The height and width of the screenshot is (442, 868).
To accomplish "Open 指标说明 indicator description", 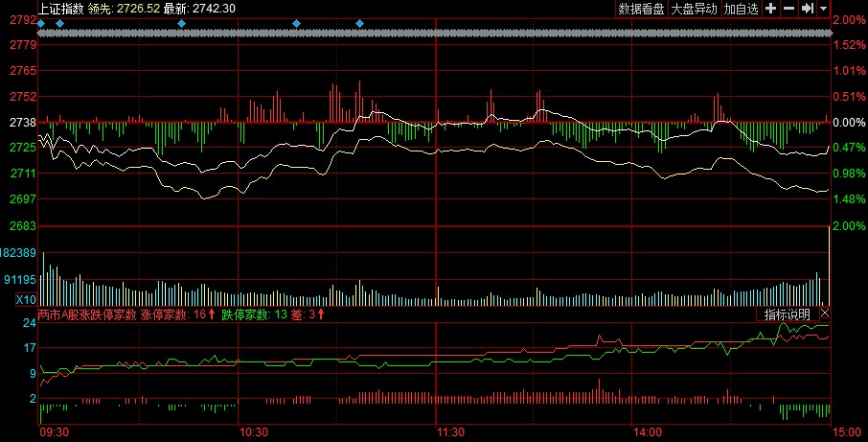I will [787, 314].
